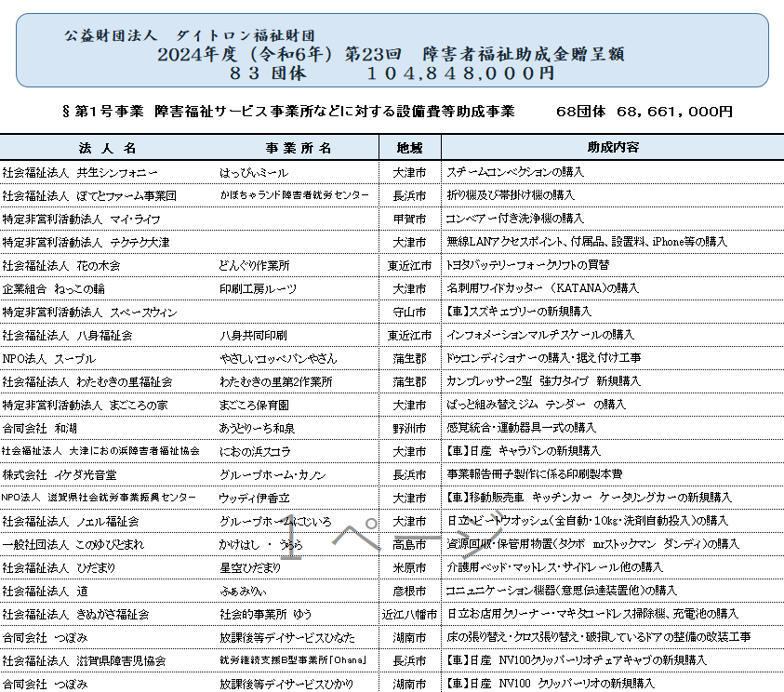
Task: Select 社会福祉法人 わたむきの里福祉会 cell
Action: 87,382
